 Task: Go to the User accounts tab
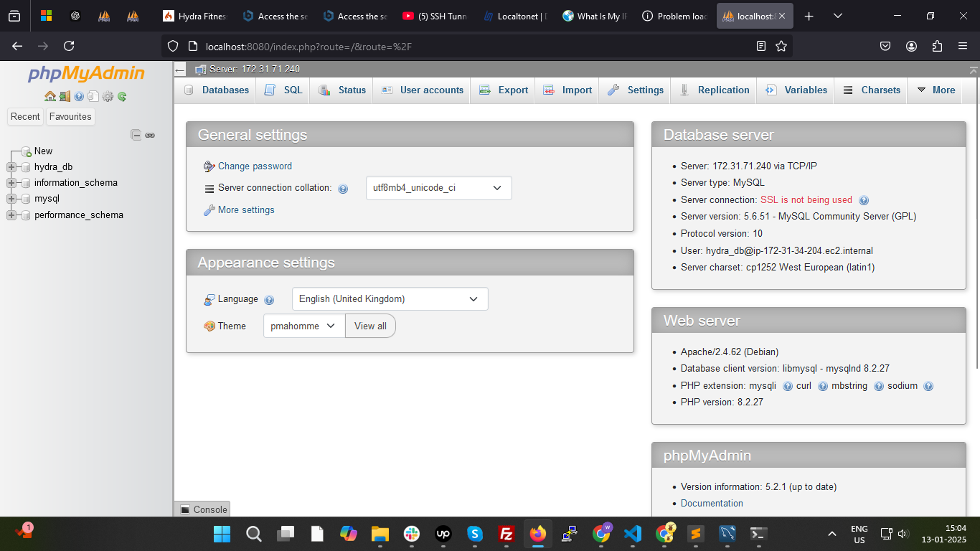pyautogui.click(x=422, y=90)
